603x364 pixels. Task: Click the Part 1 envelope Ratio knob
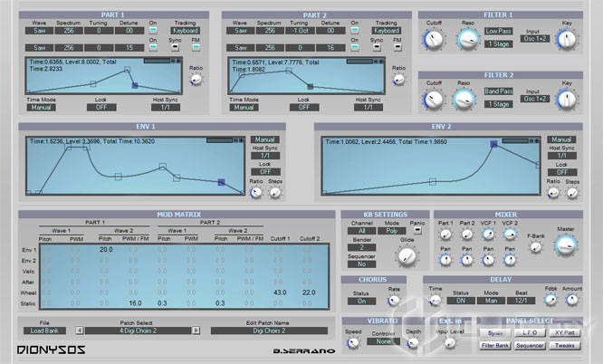click(196, 80)
